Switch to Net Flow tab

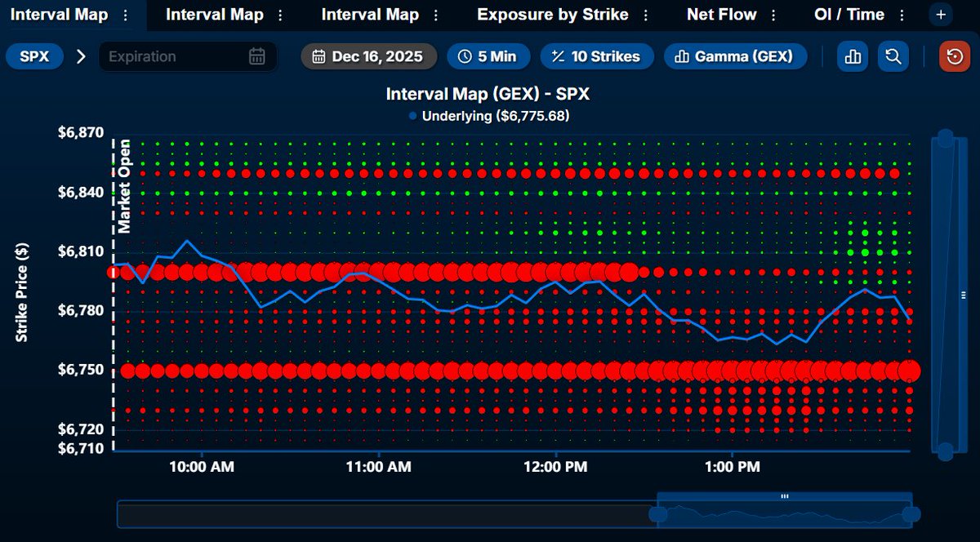point(722,15)
